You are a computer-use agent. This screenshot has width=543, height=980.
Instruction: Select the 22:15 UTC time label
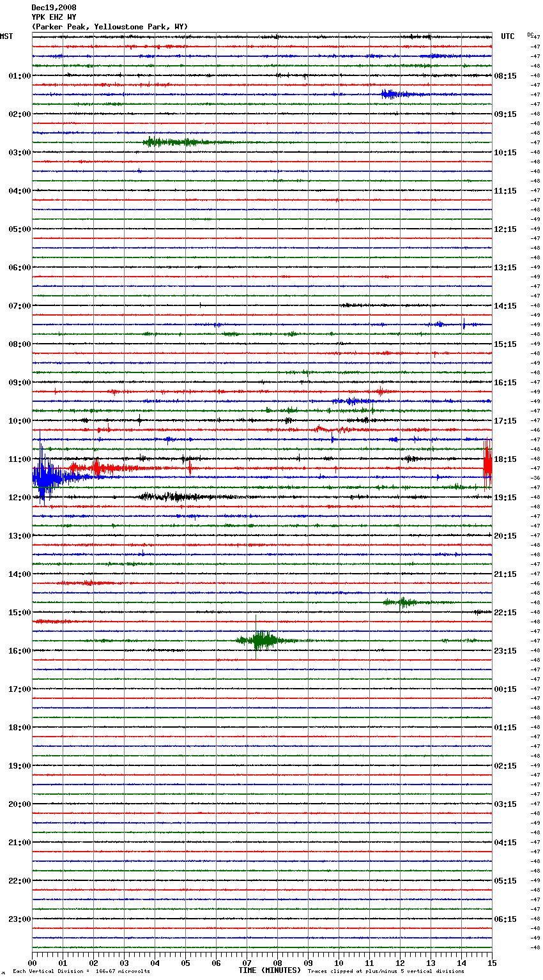pos(505,613)
